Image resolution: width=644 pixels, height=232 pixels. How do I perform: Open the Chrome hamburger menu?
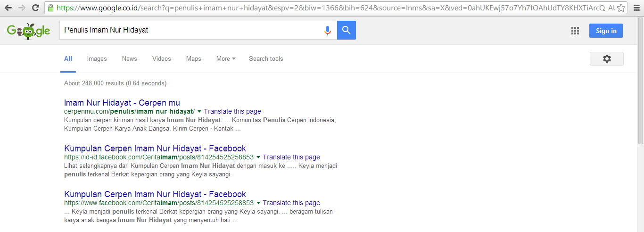(636, 8)
